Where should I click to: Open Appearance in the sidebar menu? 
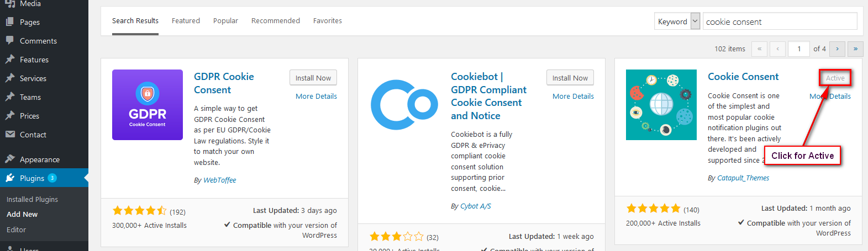coord(40,159)
